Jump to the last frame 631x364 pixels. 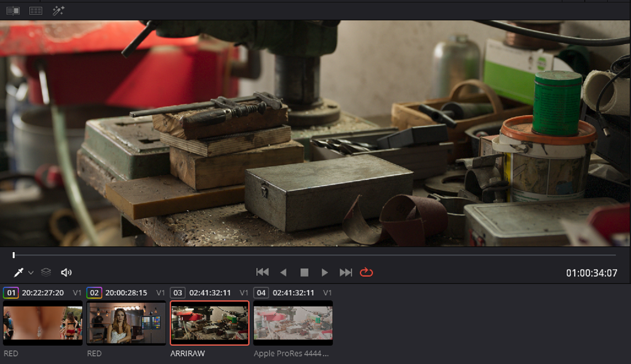[x=346, y=272]
